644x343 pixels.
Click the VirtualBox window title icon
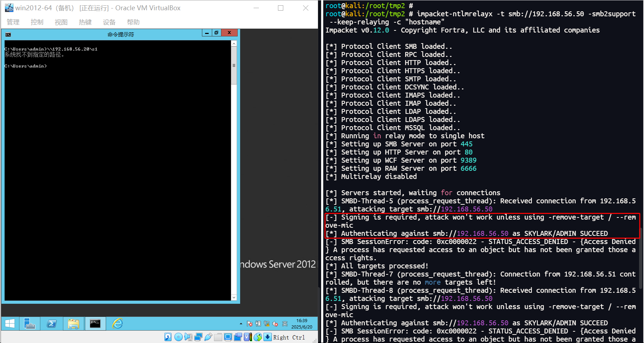coord(9,8)
